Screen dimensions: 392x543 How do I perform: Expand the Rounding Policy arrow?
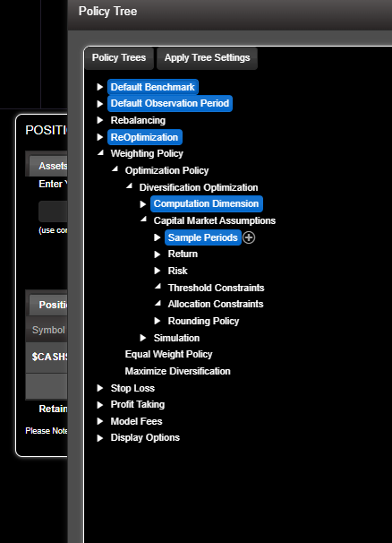point(158,321)
